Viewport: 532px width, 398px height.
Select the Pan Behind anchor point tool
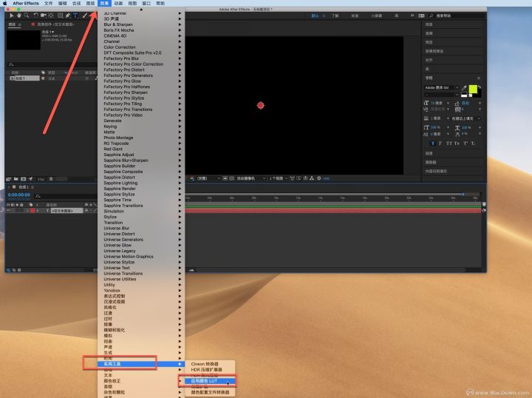[x=51, y=16]
